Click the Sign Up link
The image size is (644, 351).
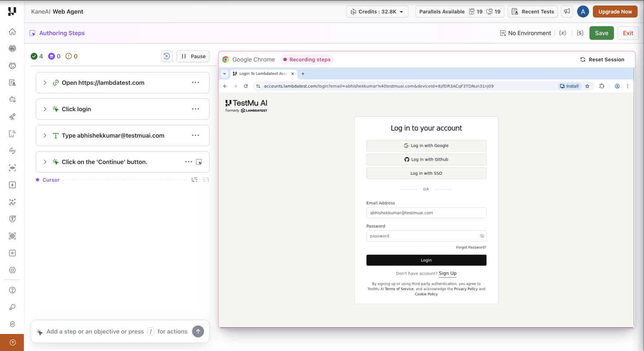coord(448,273)
